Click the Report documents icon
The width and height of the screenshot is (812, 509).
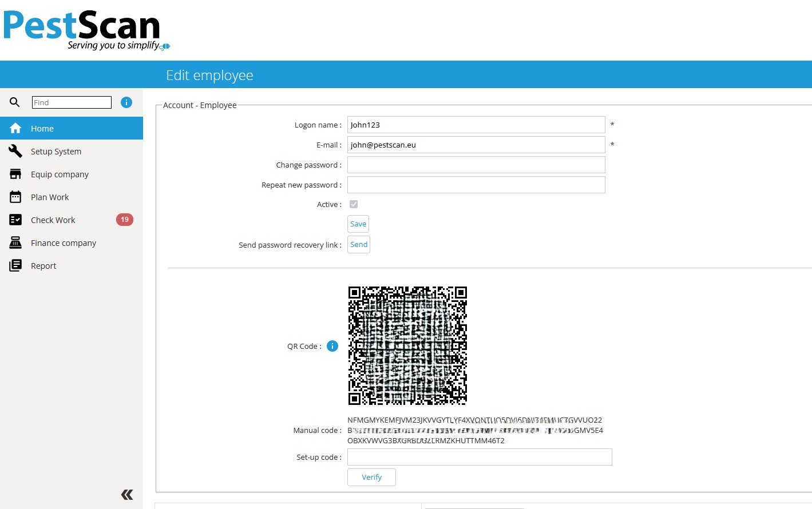(x=15, y=265)
